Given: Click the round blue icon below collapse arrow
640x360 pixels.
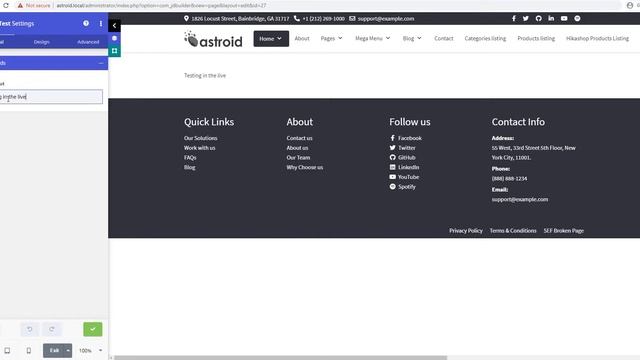Looking at the screenshot, I should coord(114,38).
